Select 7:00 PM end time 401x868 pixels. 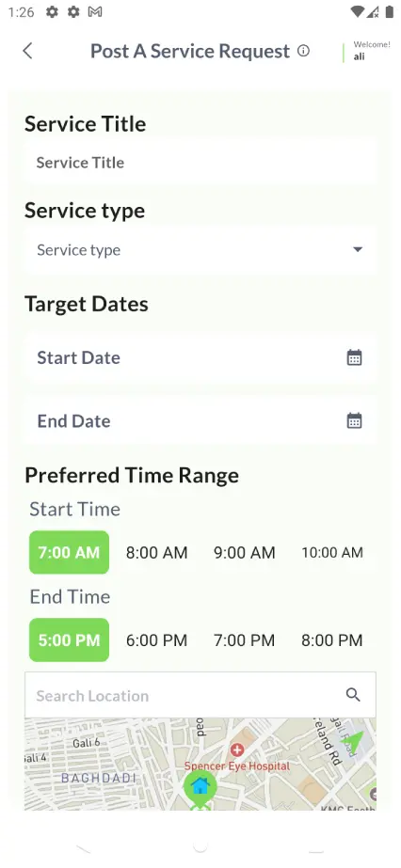pos(244,640)
